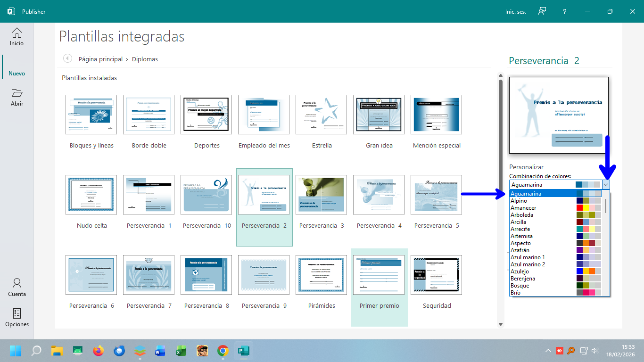Image resolution: width=644 pixels, height=362 pixels.
Task: Click the help question mark icon
Action: [x=565, y=11]
